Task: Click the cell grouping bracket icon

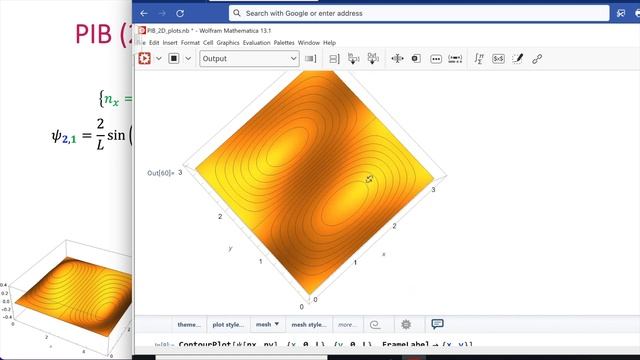Action: click(334, 59)
